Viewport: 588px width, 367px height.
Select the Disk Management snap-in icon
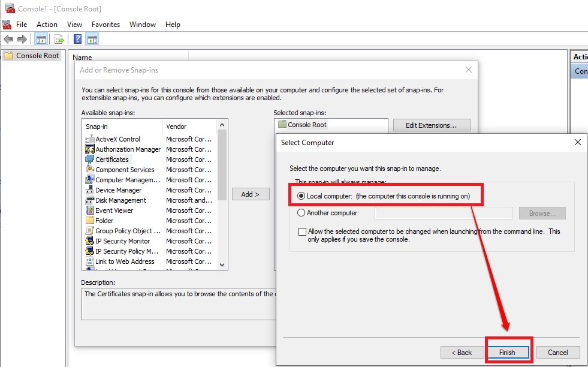(x=90, y=200)
